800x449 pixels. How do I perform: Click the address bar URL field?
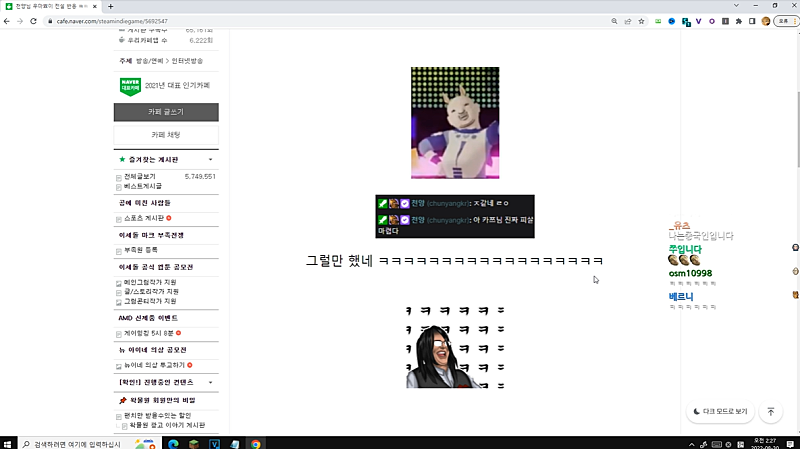point(327,21)
